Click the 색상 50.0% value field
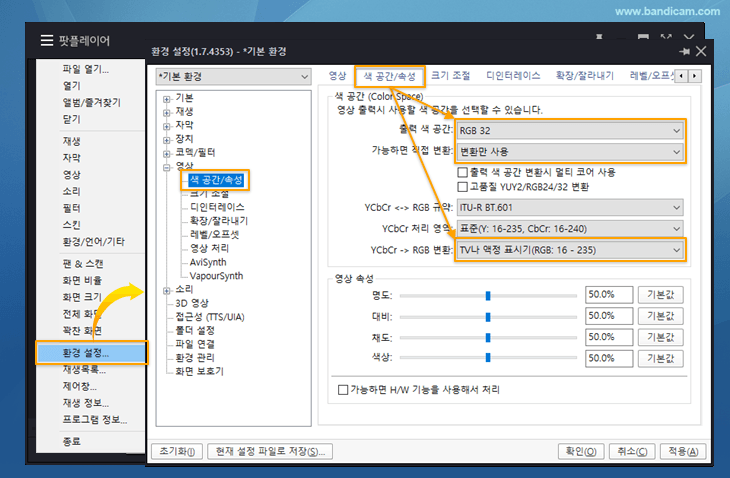 coord(609,358)
